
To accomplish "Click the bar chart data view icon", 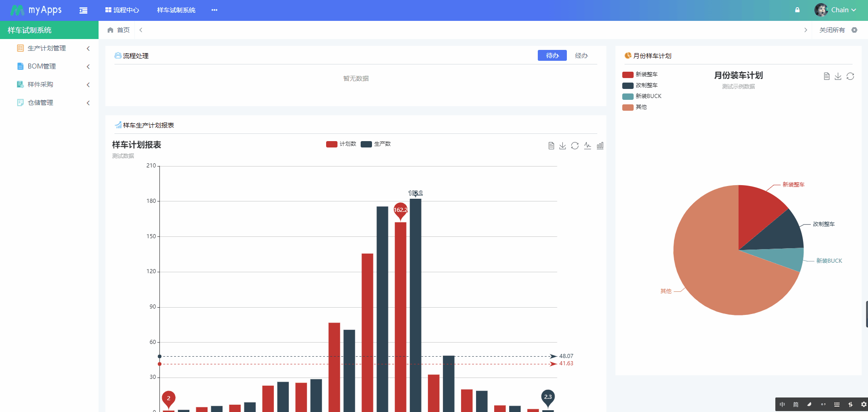I will pos(551,146).
